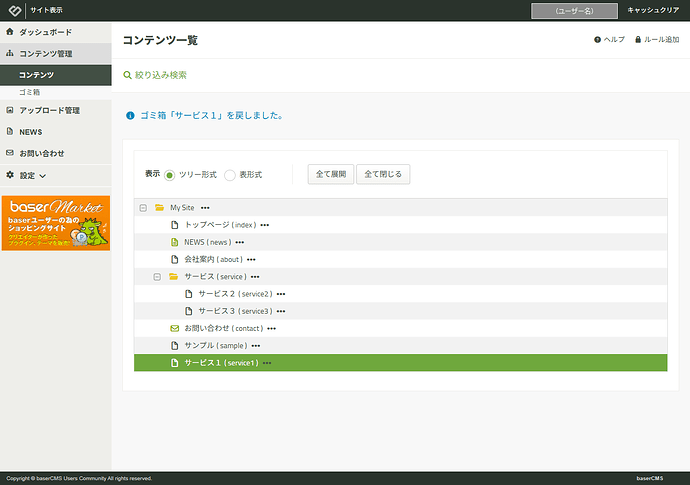This screenshot has width=690, height=485.
Task: Select 表形式 radio button
Action: tap(230, 175)
